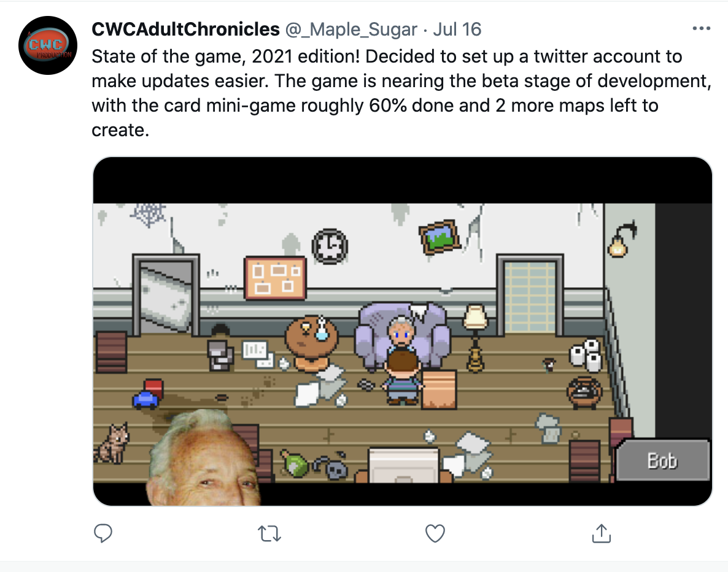Click the cork bulletin board in the image

pyautogui.click(x=275, y=278)
